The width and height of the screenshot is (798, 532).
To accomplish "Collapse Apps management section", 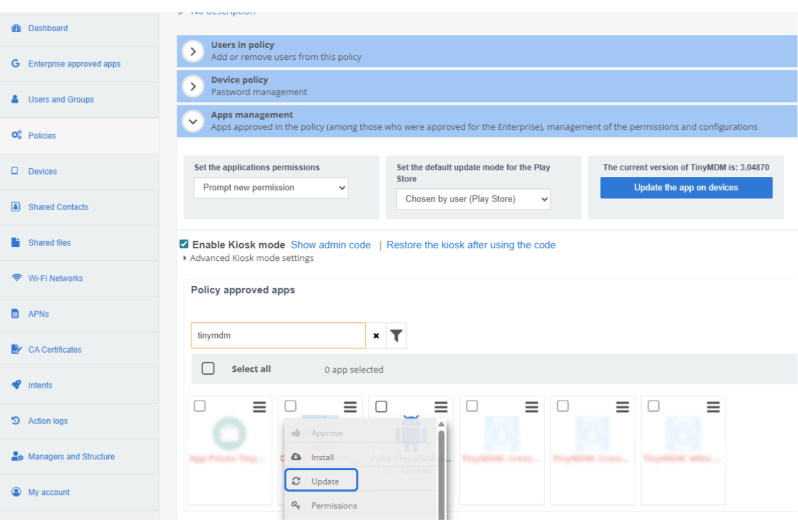I will click(x=193, y=121).
